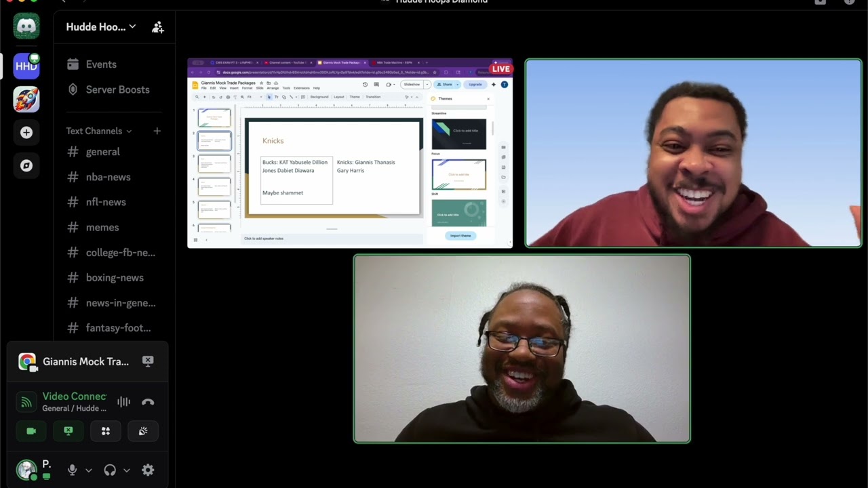
Task: Open user settings gear
Action: pos(148,470)
